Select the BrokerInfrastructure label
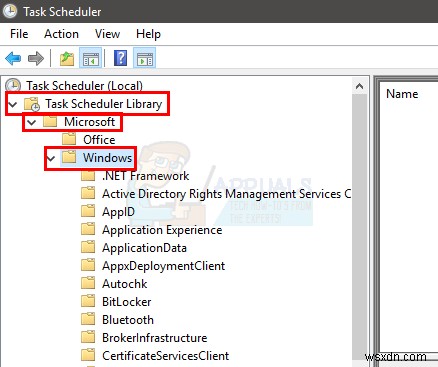Image resolution: width=438 pixels, height=367 pixels. [155, 338]
